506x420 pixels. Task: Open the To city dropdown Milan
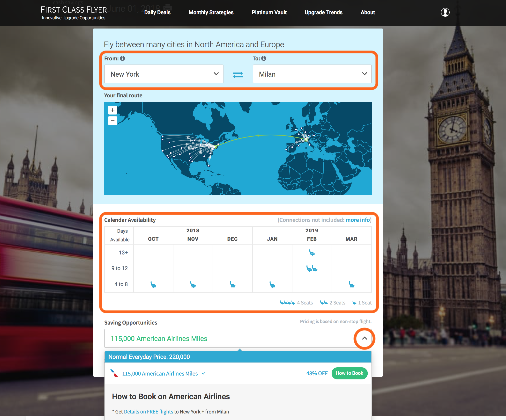(x=312, y=74)
